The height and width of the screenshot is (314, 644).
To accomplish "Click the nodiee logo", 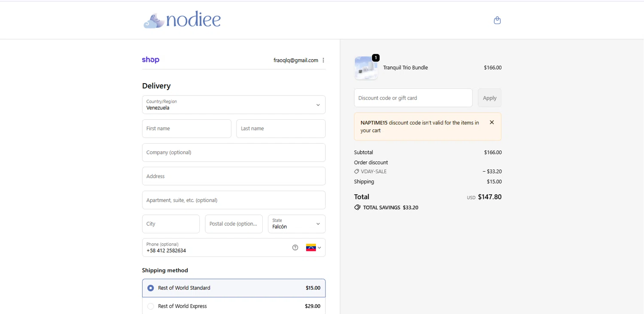I will pyautogui.click(x=182, y=20).
